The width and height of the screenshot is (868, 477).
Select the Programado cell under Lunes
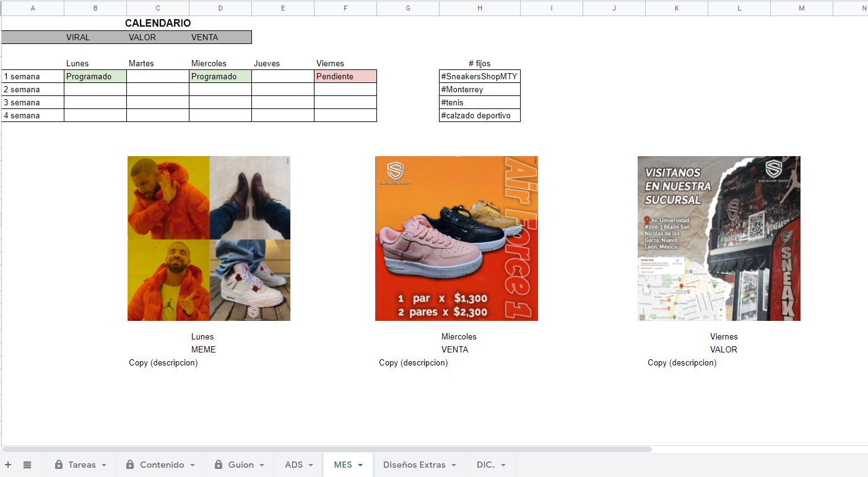(x=95, y=76)
